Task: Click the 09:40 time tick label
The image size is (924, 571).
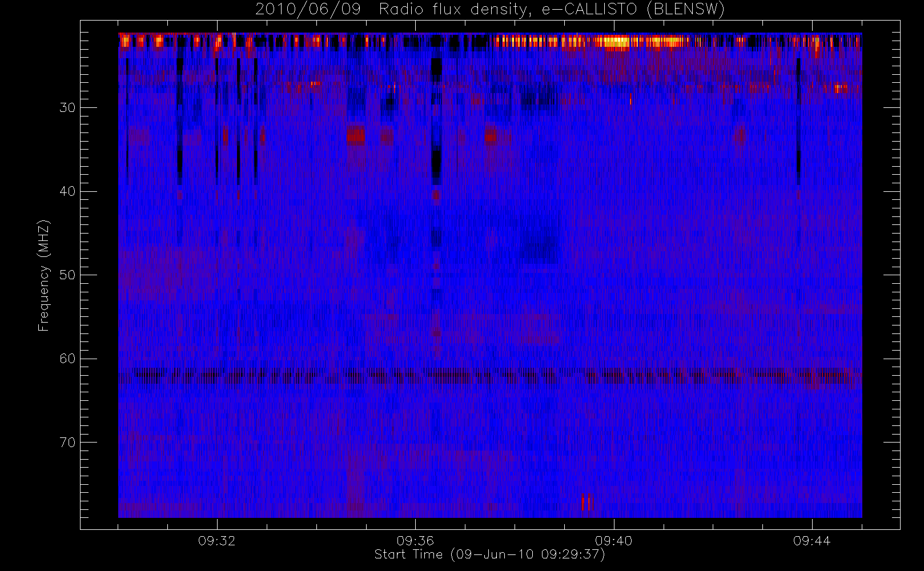Action: 614,541
